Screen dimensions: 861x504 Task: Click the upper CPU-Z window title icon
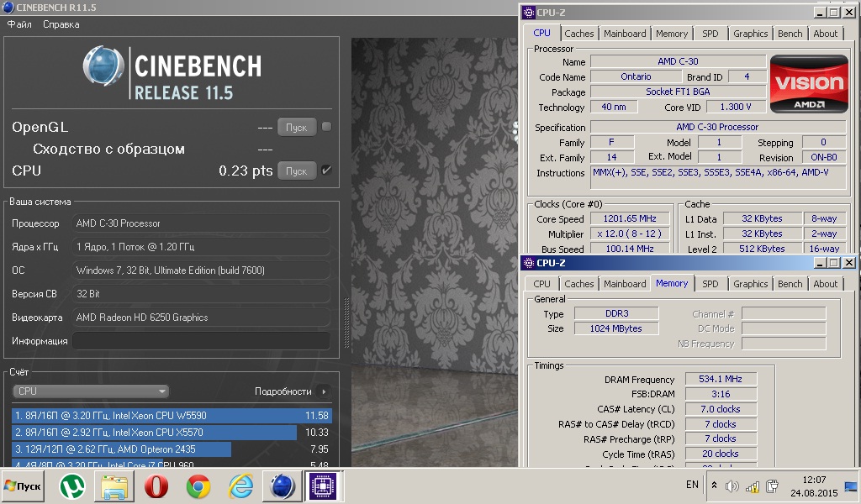coord(529,12)
